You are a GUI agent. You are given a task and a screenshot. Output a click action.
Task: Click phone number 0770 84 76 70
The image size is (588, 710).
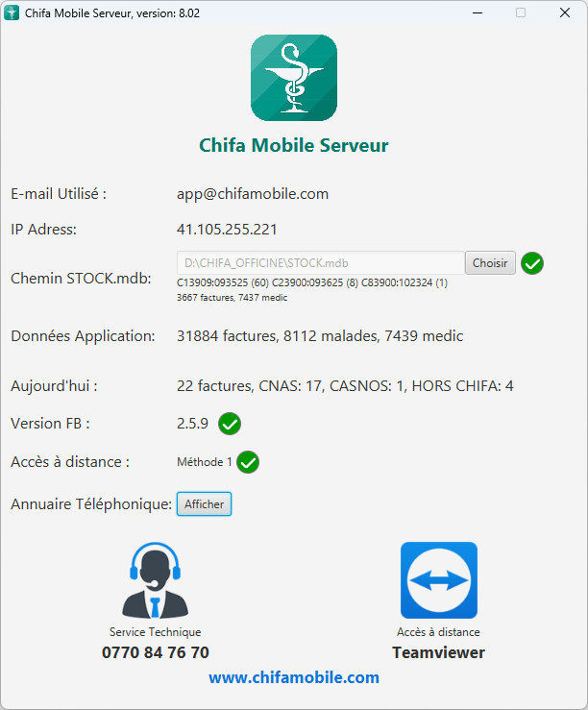tap(156, 652)
